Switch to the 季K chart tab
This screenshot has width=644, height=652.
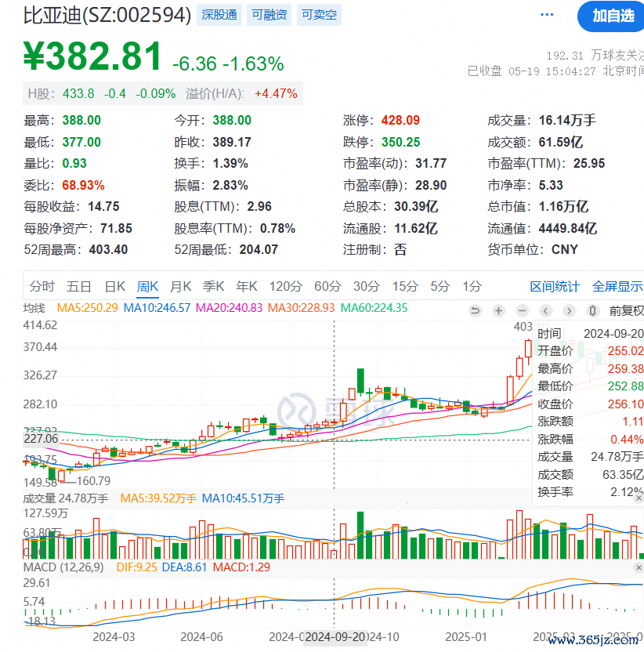[213, 286]
